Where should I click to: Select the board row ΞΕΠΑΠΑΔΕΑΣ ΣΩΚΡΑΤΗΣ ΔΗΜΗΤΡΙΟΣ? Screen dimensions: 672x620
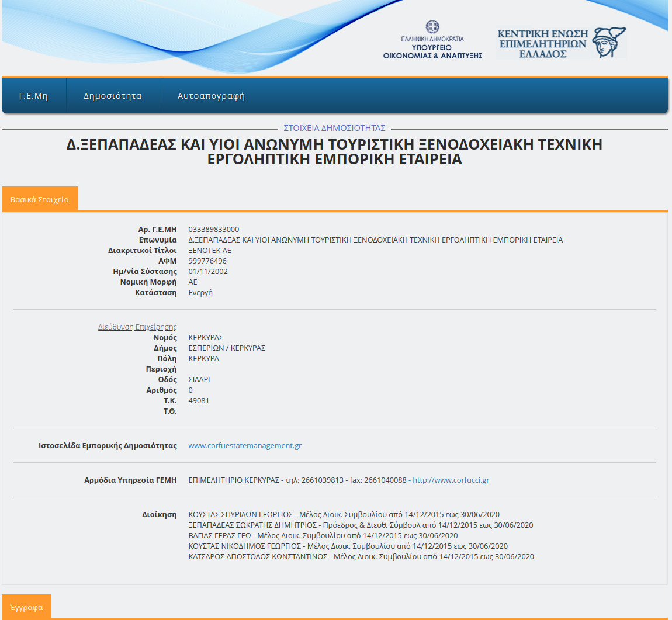[x=361, y=525]
